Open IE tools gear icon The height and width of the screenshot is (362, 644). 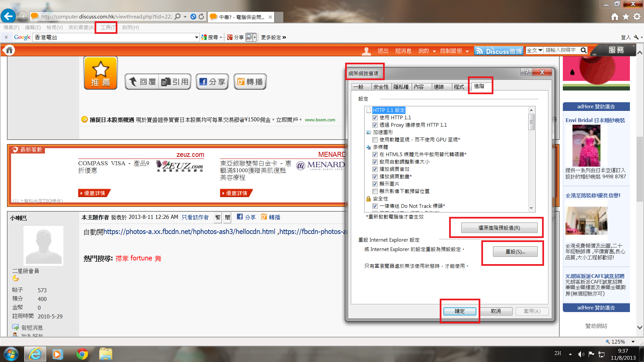[637, 16]
